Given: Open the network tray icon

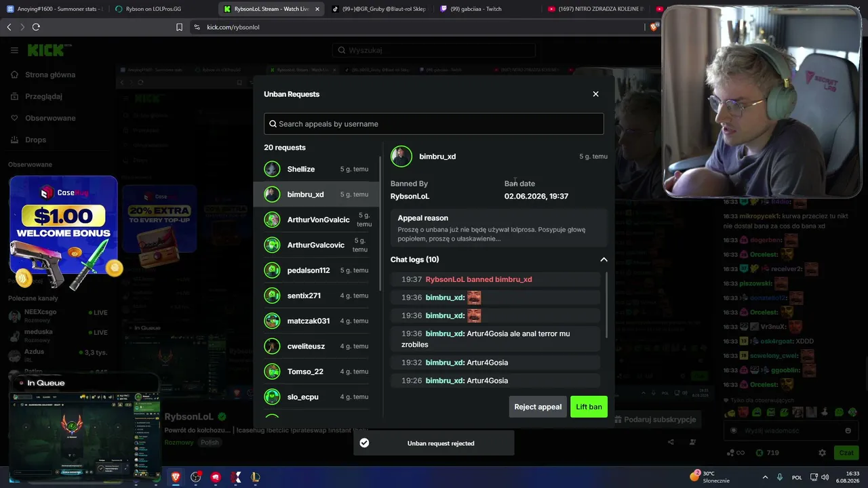Looking at the screenshot, I should click(x=814, y=477).
